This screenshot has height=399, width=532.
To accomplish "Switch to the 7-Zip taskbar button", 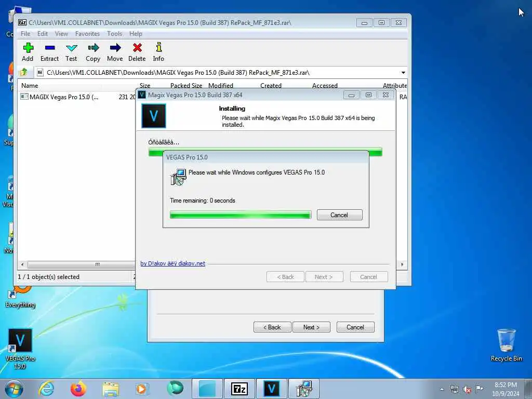I will [x=240, y=389].
